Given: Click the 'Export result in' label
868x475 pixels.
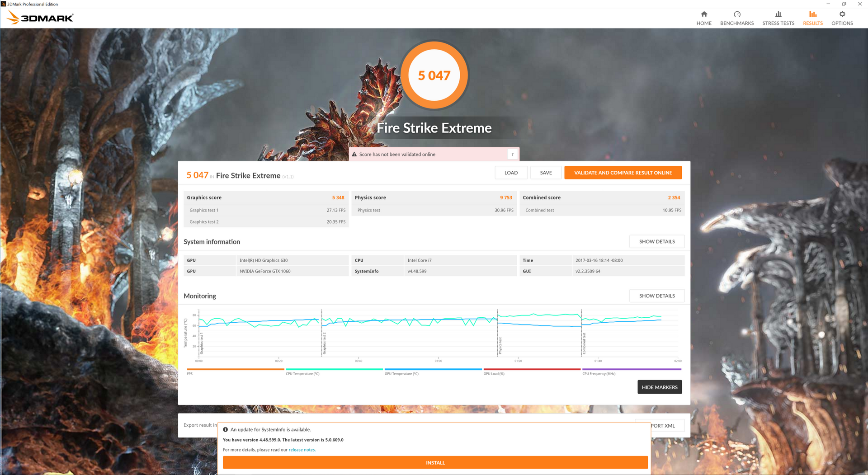Looking at the screenshot, I should [200, 425].
